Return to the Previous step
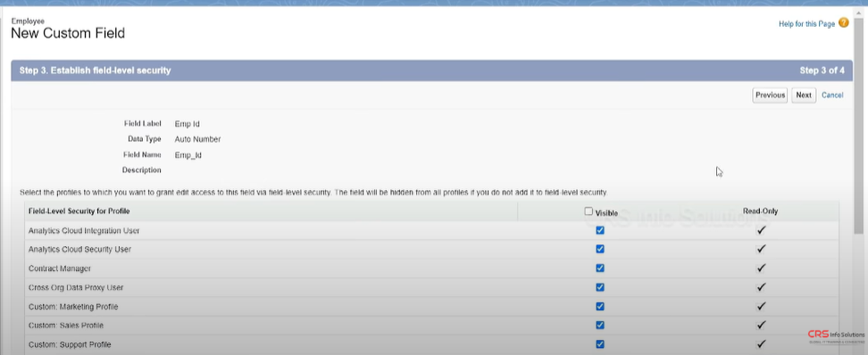This screenshot has height=355, width=868. tap(770, 95)
